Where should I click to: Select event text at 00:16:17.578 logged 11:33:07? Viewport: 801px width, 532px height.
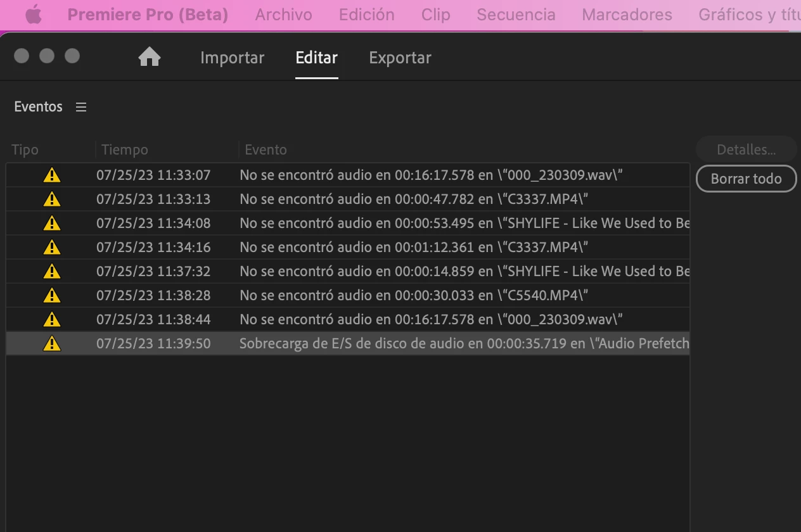point(431,175)
